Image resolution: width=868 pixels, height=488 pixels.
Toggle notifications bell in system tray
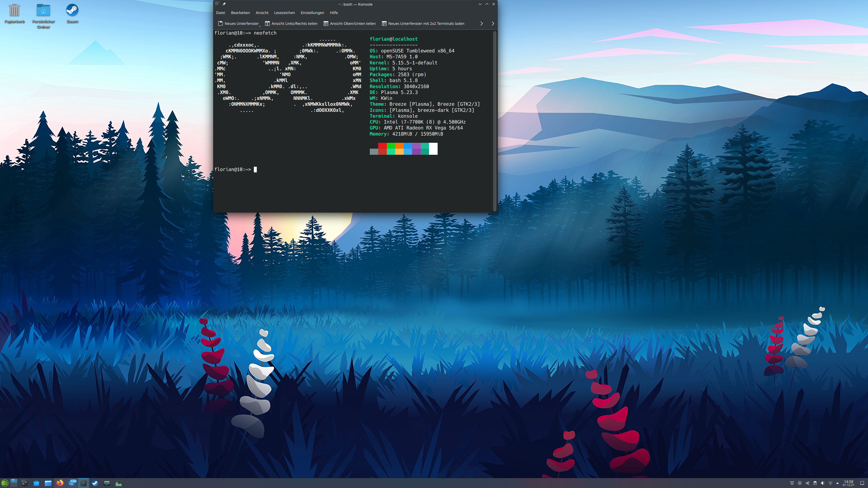792,483
